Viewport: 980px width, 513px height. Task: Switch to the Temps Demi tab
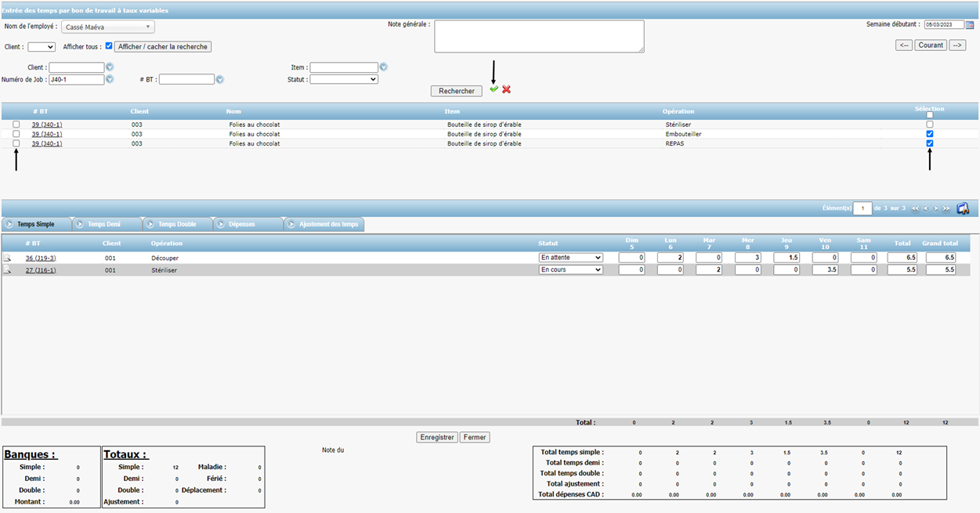[x=105, y=225]
